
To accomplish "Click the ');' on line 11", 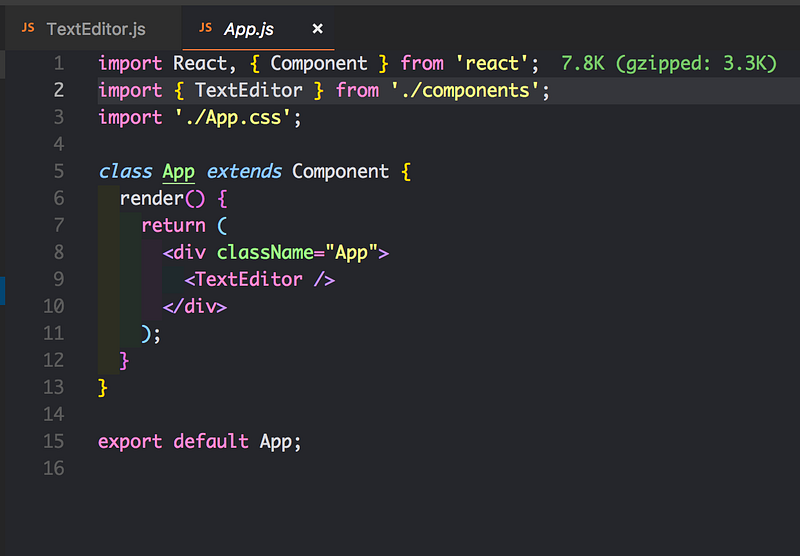I will coord(151,334).
